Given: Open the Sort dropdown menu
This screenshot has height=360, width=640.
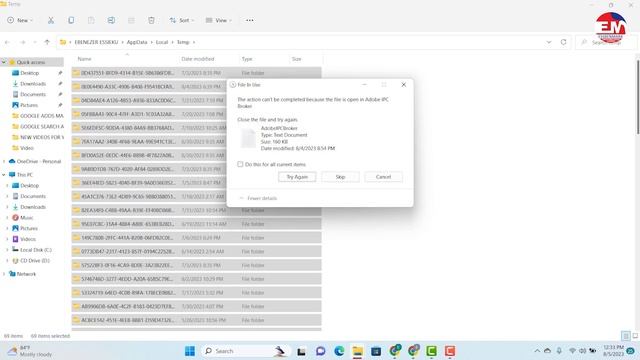Looking at the screenshot, I should [x=182, y=20].
